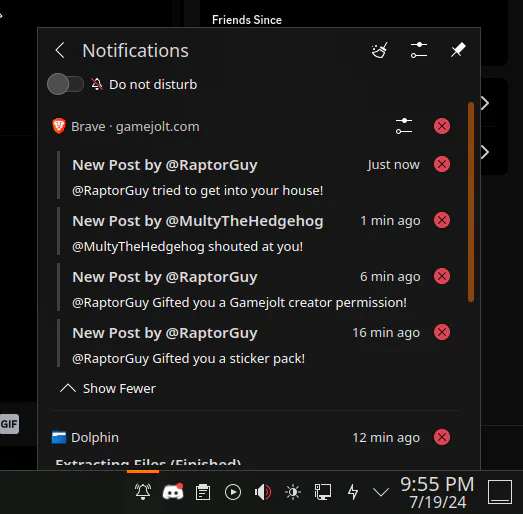
Task: Dismiss all Brave gamejolt.com notifications
Action: [442, 126]
